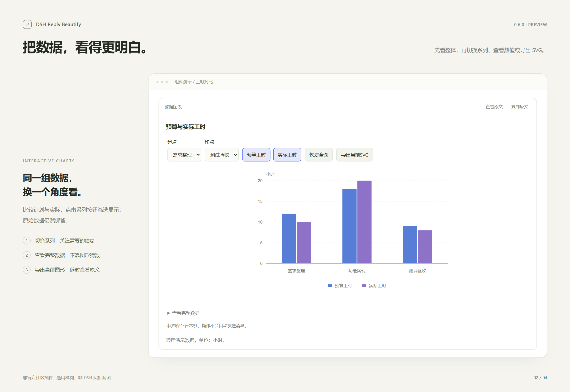This screenshot has height=392, width=570.
Task: Click the purple bar for 测试验收
Action: click(425, 247)
